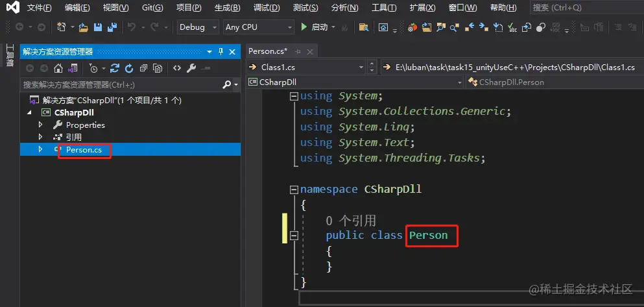Click the new project icon in toolbar
The width and height of the screenshot is (644, 307).
point(62,27)
